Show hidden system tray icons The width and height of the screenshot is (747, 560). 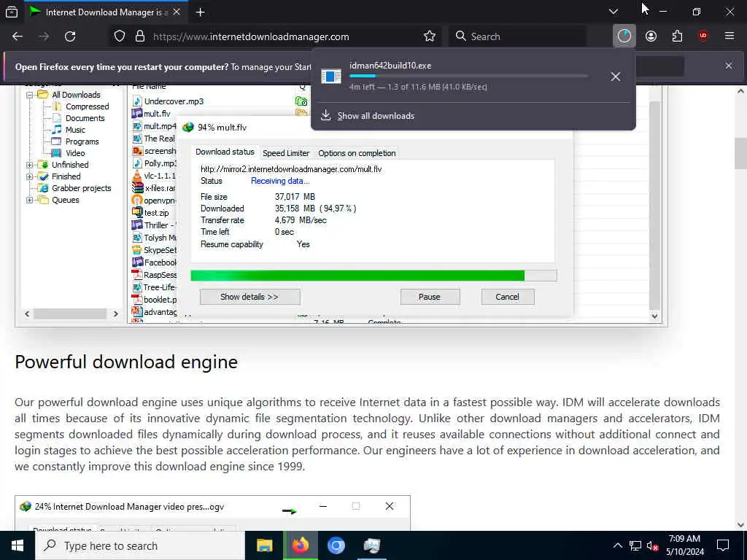(617, 545)
